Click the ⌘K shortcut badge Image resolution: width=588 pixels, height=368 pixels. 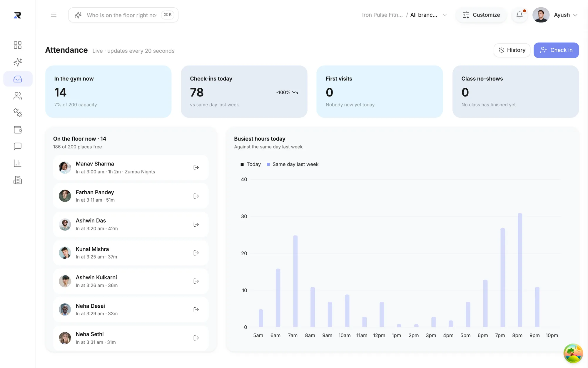[x=168, y=15]
